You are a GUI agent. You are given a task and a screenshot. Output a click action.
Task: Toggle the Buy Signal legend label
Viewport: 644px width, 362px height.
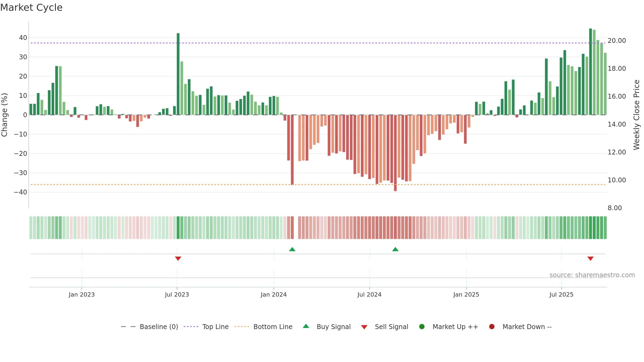[334, 327]
